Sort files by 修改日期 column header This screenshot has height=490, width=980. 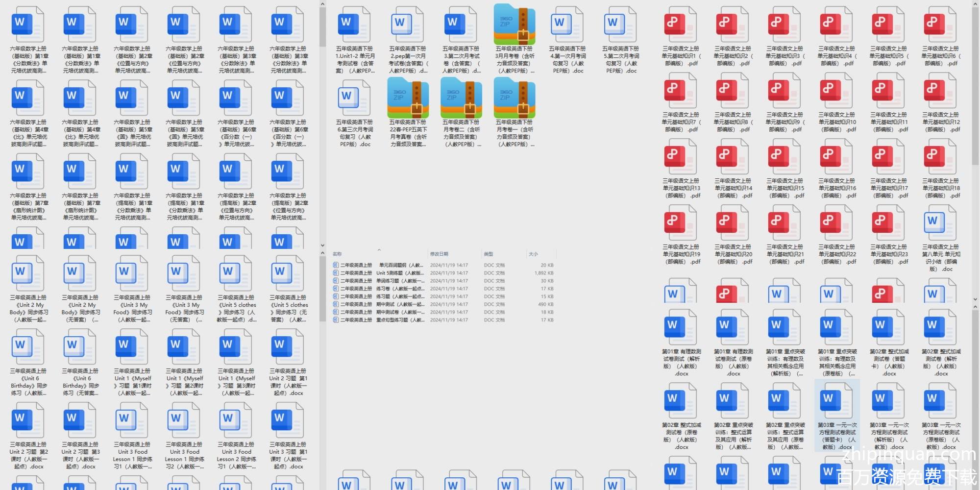[439, 254]
